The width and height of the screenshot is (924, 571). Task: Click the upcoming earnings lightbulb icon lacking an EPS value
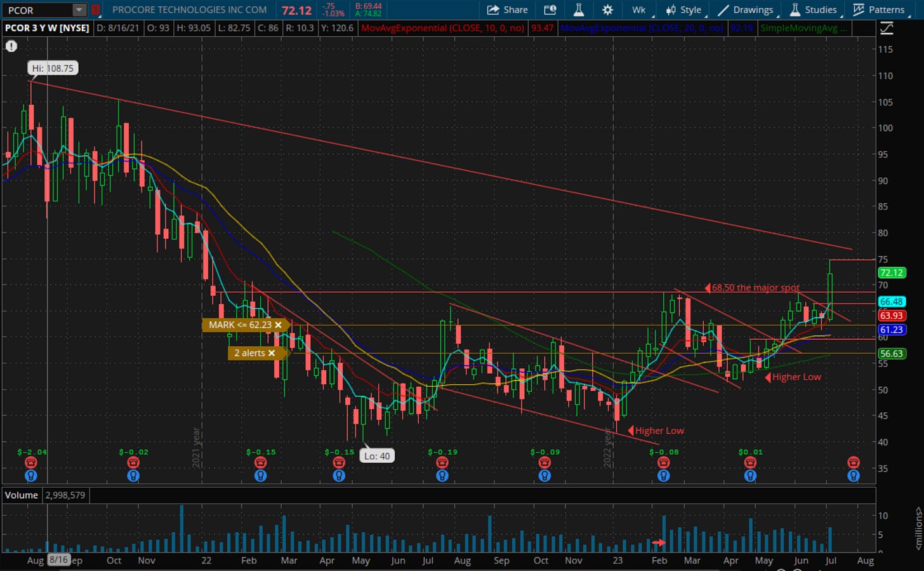click(x=854, y=476)
